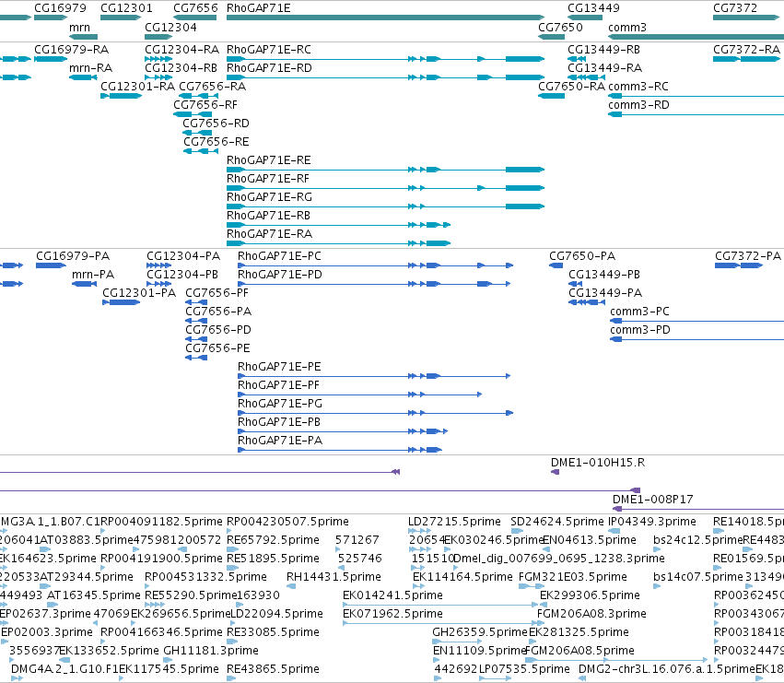Screen dimensions: 784x683
Task: Click the EK014241.5prime EST label
Action: [392, 595]
